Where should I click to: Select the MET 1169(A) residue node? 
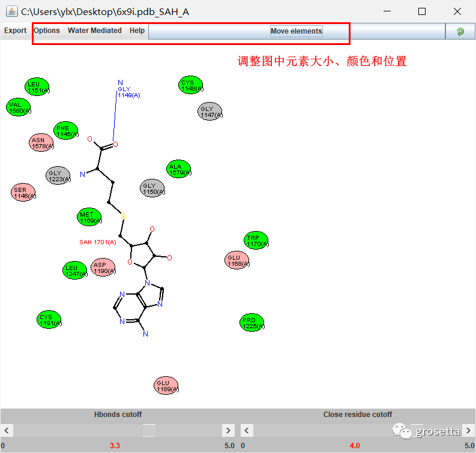click(89, 217)
